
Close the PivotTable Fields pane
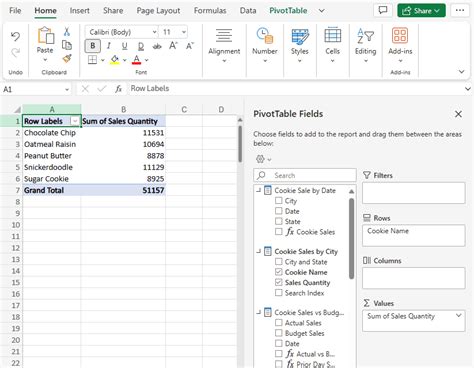pos(458,114)
